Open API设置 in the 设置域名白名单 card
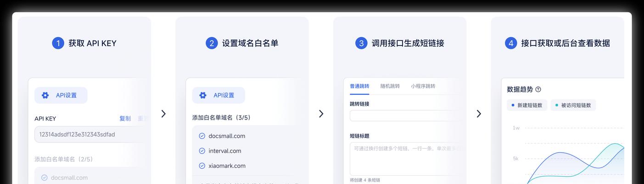This screenshot has height=184, width=644. 218,95
